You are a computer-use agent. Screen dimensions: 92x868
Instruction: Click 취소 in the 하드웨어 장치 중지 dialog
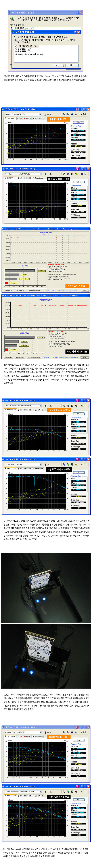click(x=72, y=65)
